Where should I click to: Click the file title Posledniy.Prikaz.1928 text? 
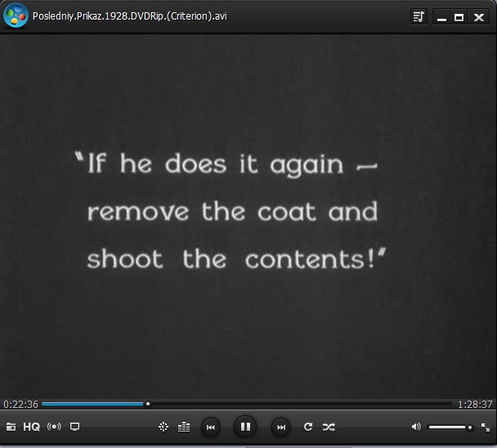[x=130, y=16]
